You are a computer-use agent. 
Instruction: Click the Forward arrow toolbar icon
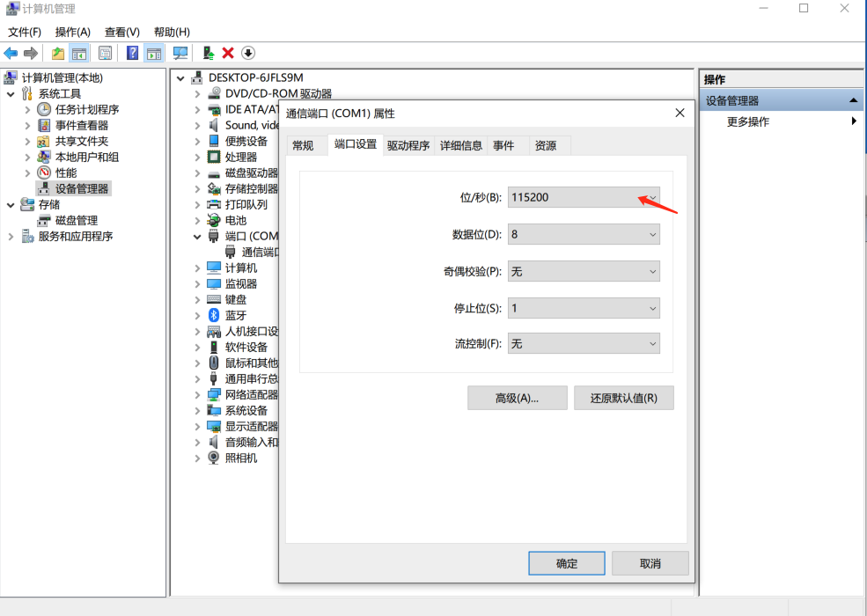31,53
